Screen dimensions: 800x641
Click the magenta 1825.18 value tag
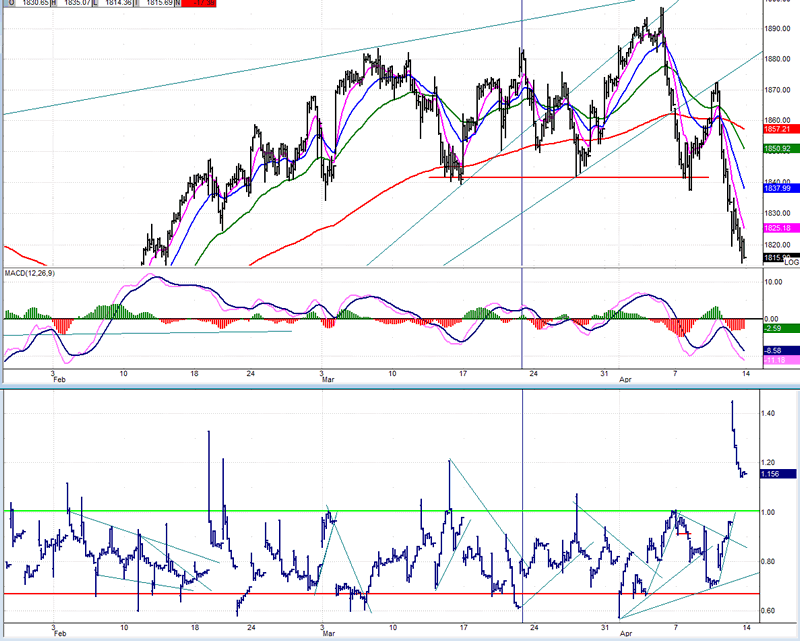pyautogui.click(x=781, y=228)
